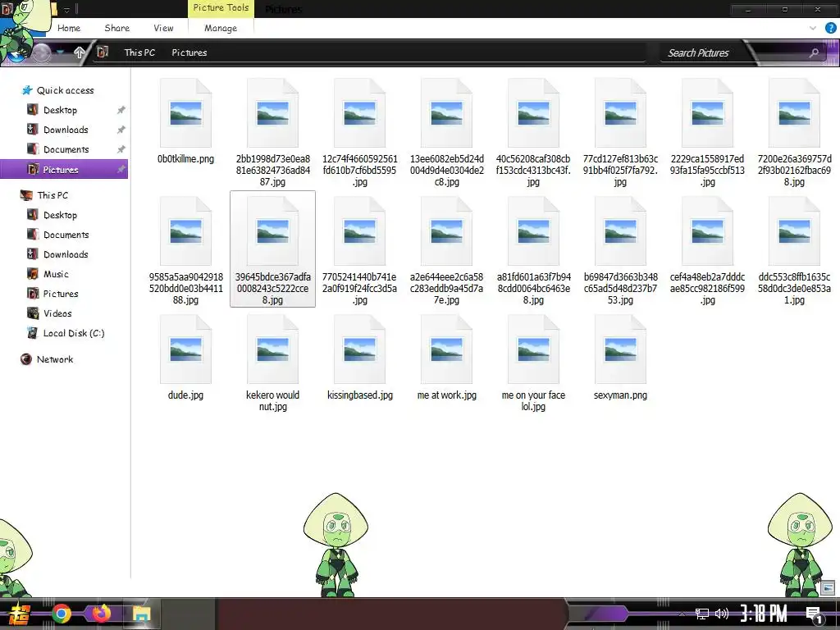
Task: Select the sexyman.png file
Action: click(620, 358)
